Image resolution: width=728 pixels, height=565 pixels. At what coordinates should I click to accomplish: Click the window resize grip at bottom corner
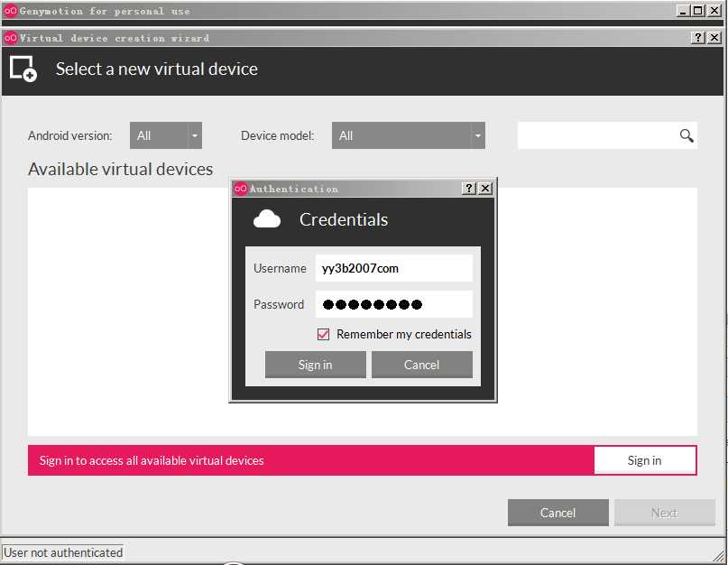click(x=720, y=556)
